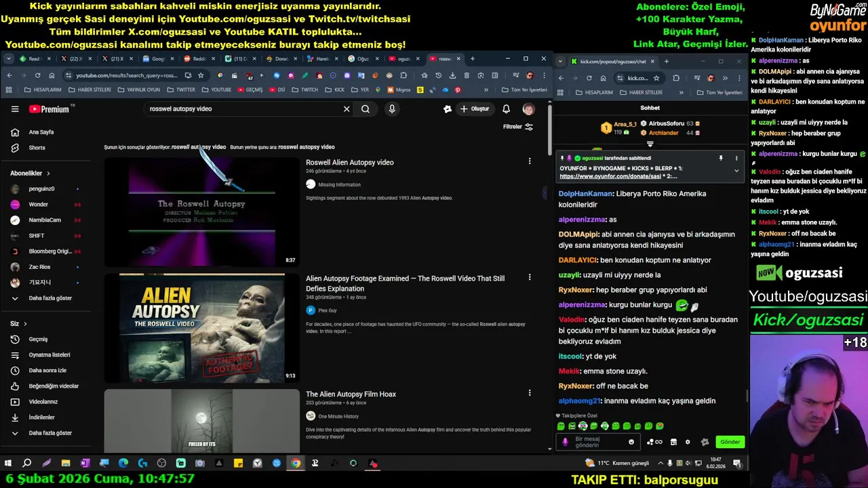Open Windows Start menu
Screen dimensions: 868x488
pyautogui.click(x=8, y=464)
